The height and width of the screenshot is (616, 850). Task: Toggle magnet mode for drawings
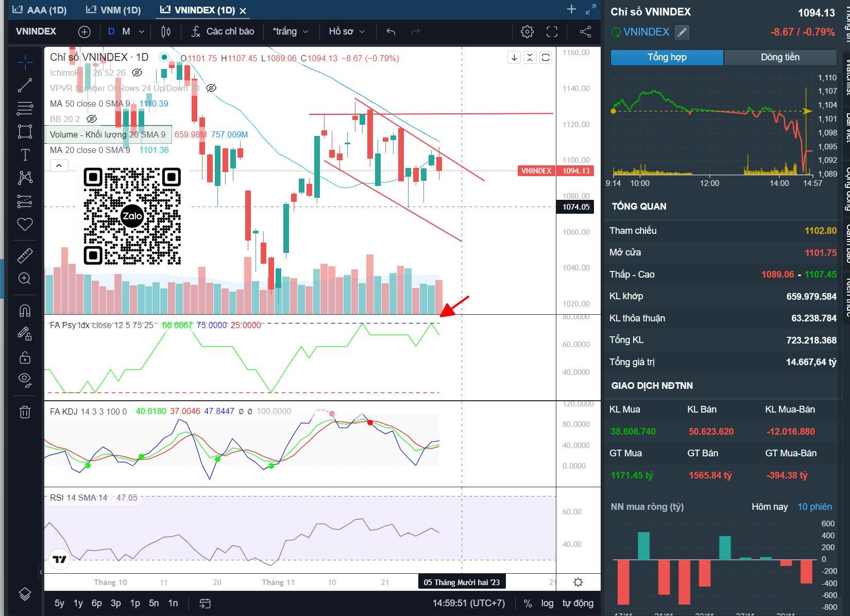[25, 310]
